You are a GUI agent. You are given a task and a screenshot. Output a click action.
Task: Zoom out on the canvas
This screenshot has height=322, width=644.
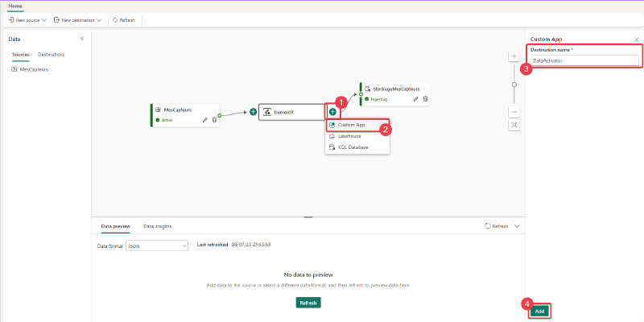514,112
